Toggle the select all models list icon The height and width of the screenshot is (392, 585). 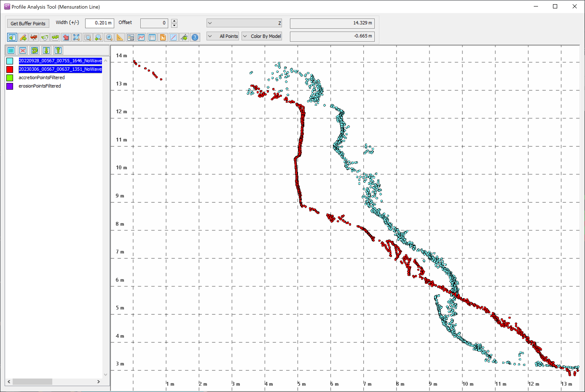coord(11,51)
